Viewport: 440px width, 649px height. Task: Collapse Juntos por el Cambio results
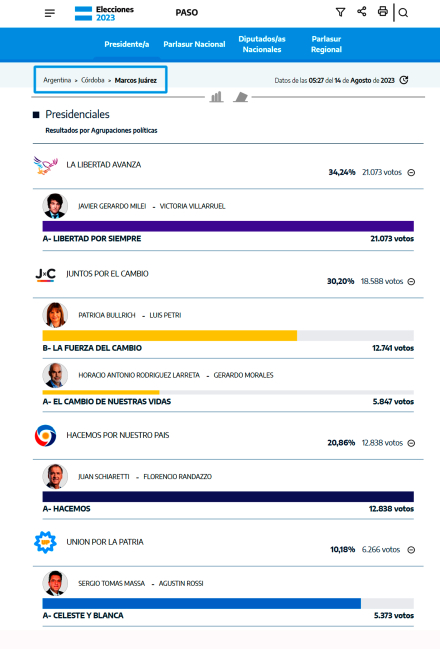click(x=411, y=281)
